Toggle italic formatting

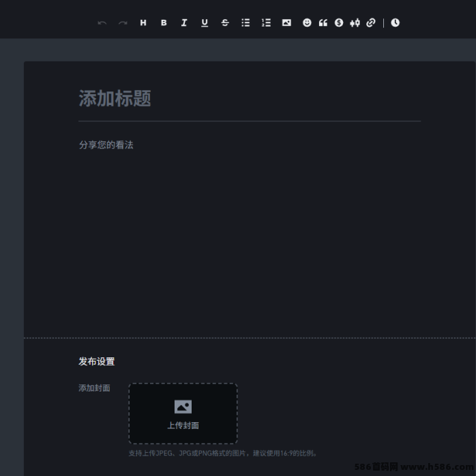pos(184,23)
